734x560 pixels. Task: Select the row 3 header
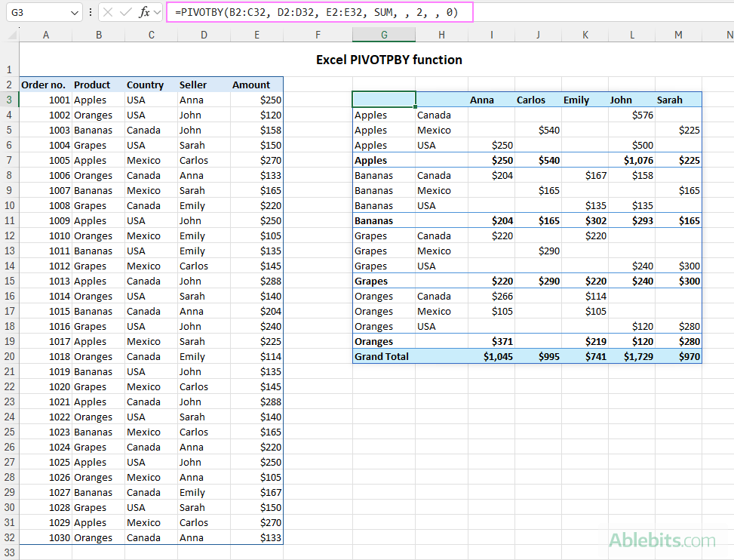9,100
